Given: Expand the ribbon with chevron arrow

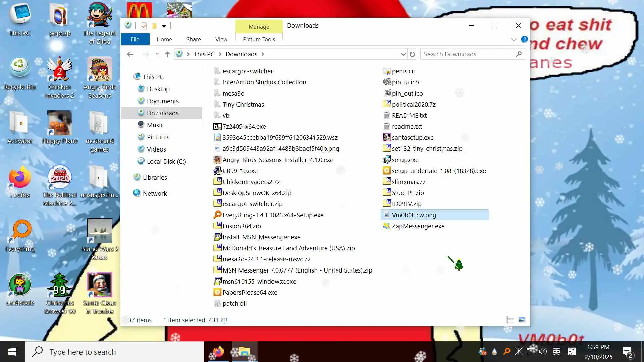Looking at the screenshot, I should click(x=514, y=39).
